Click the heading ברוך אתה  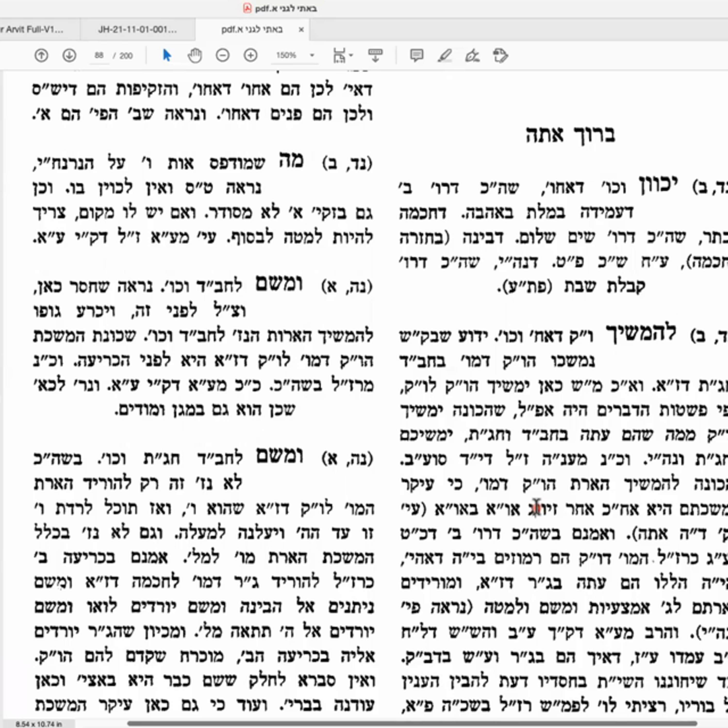(570, 134)
